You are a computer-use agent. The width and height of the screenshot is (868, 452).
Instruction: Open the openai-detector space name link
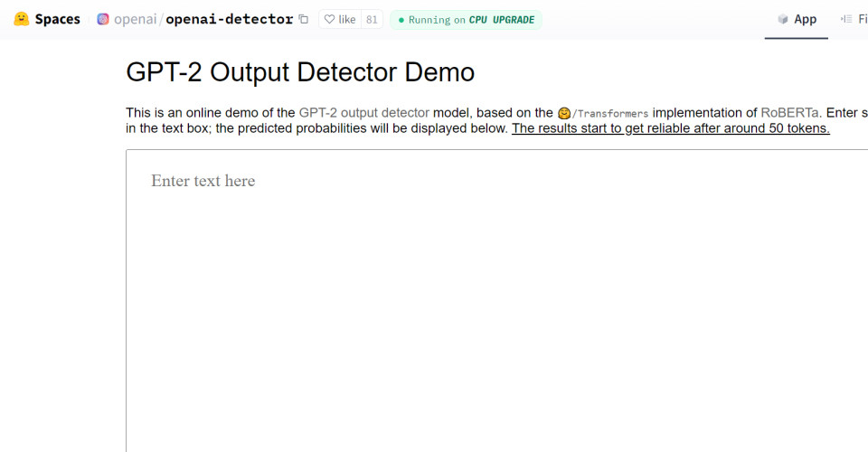click(x=230, y=19)
